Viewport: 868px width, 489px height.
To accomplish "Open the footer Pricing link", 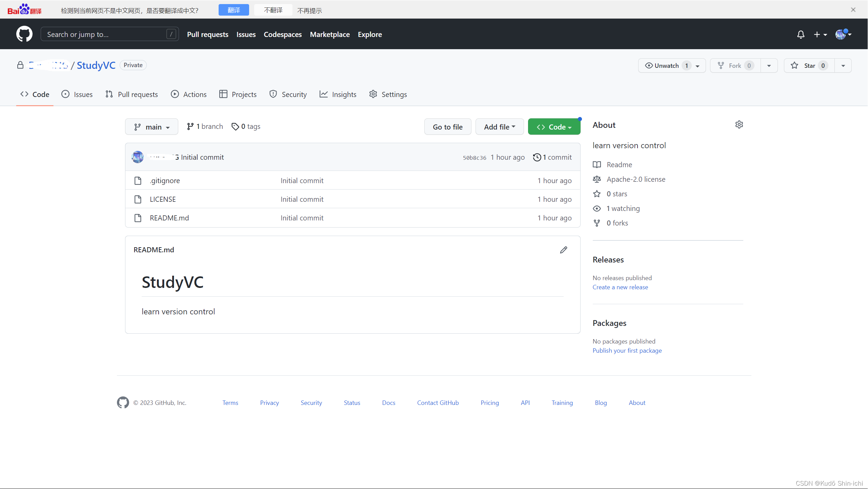I will click(x=490, y=403).
